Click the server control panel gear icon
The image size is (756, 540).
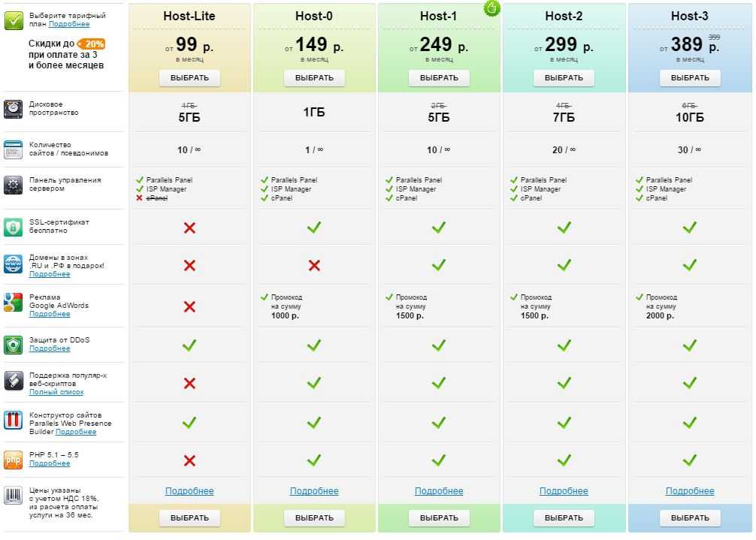pyautogui.click(x=14, y=186)
